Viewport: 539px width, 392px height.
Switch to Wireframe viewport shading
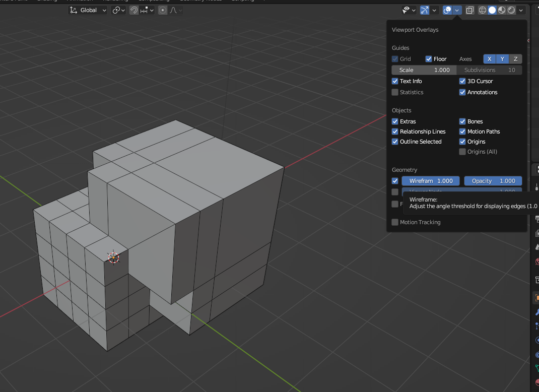click(x=483, y=10)
